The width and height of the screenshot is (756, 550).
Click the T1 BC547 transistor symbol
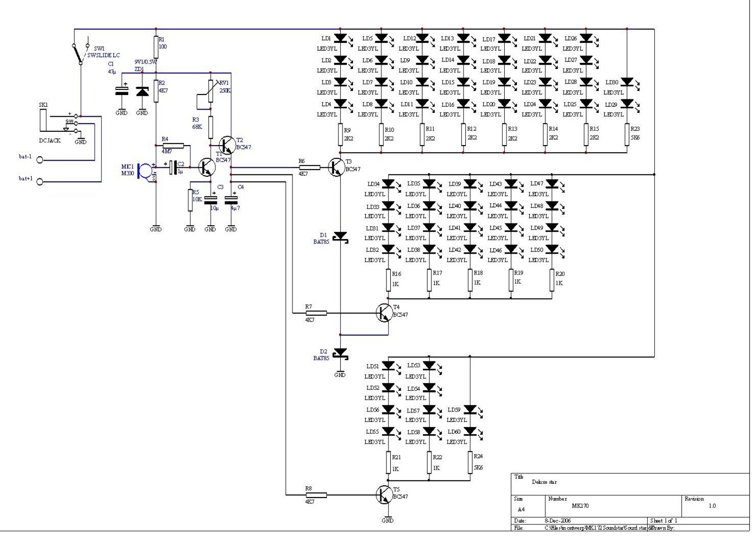point(206,167)
